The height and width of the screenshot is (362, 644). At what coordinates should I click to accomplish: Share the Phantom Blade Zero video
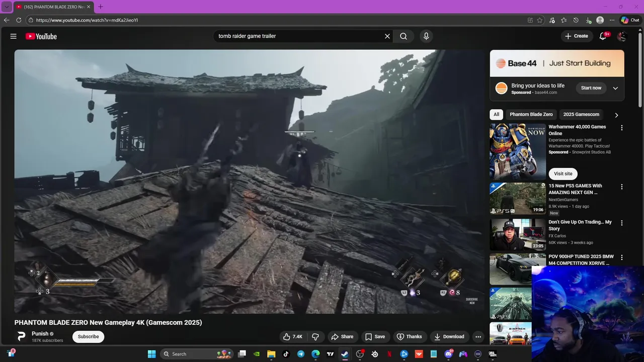(x=342, y=337)
